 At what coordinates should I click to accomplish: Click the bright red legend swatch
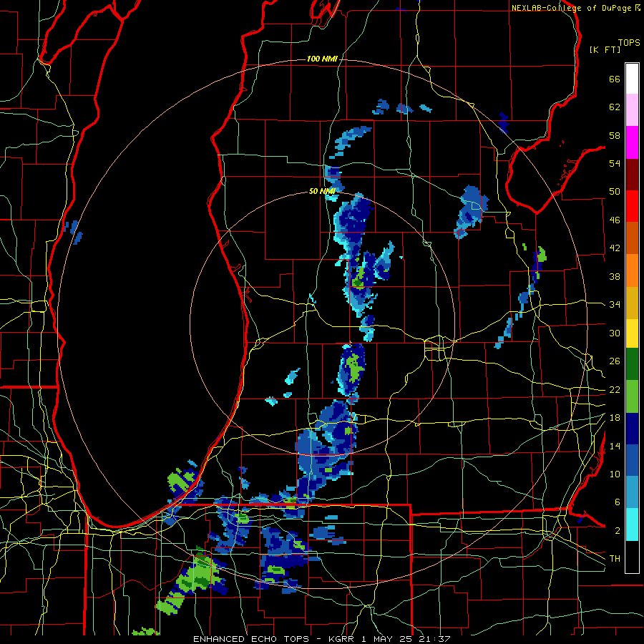click(632, 206)
